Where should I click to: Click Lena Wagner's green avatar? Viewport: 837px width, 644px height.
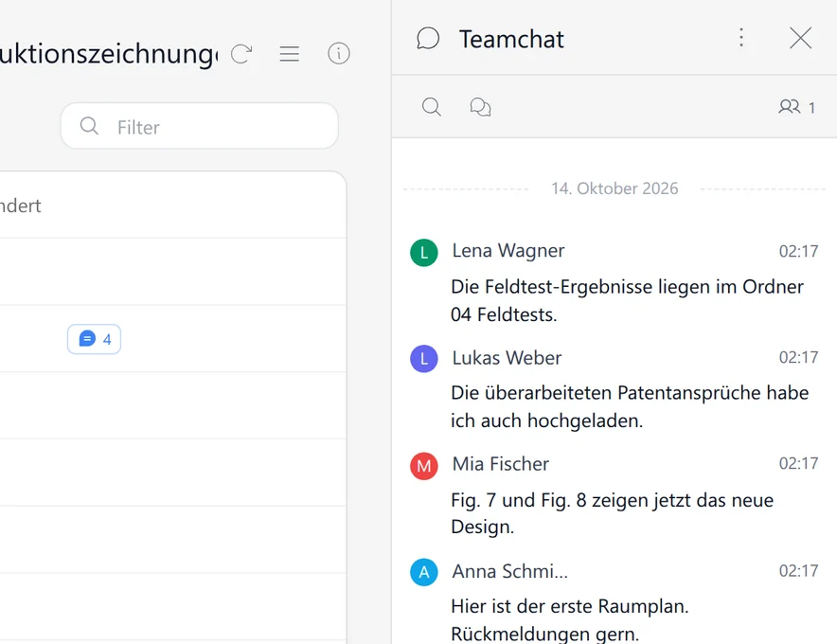click(424, 253)
